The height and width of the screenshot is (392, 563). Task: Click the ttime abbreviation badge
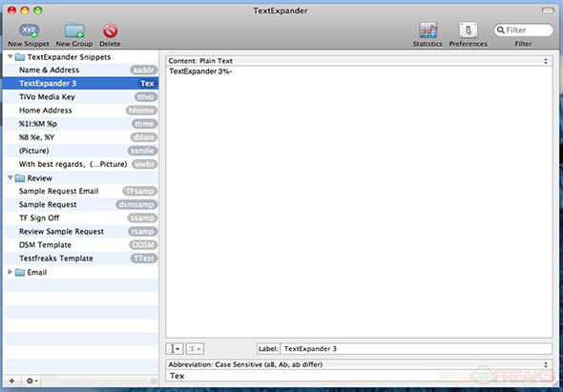click(144, 124)
